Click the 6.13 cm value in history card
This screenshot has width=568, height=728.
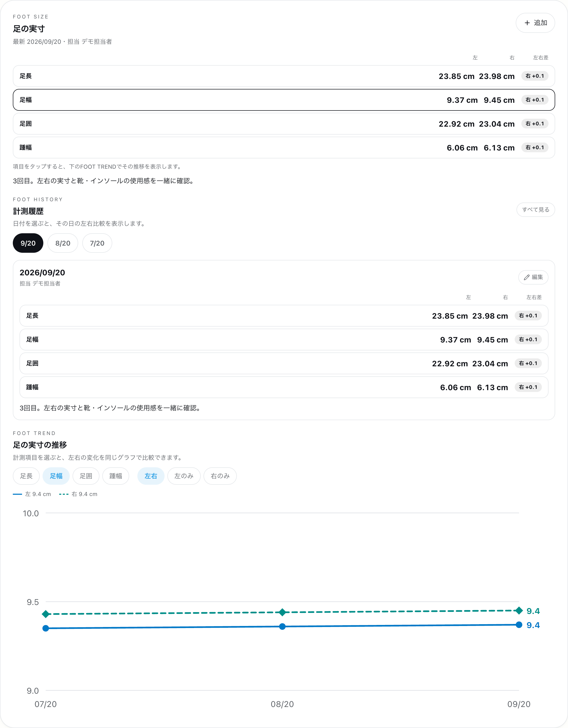pyautogui.click(x=492, y=388)
